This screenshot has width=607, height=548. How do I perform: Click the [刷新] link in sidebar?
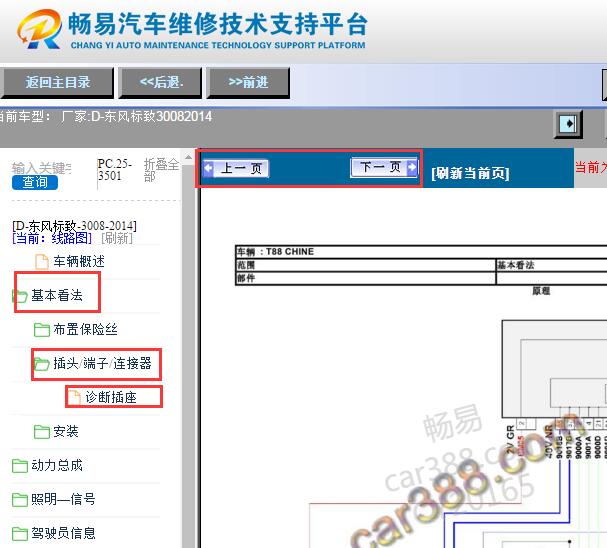click(x=117, y=238)
